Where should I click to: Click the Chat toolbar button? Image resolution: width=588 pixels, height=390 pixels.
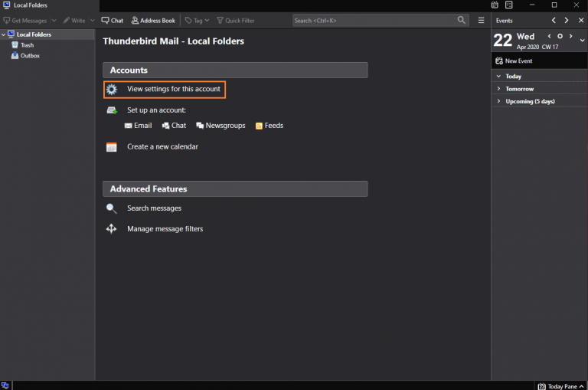(x=113, y=21)
